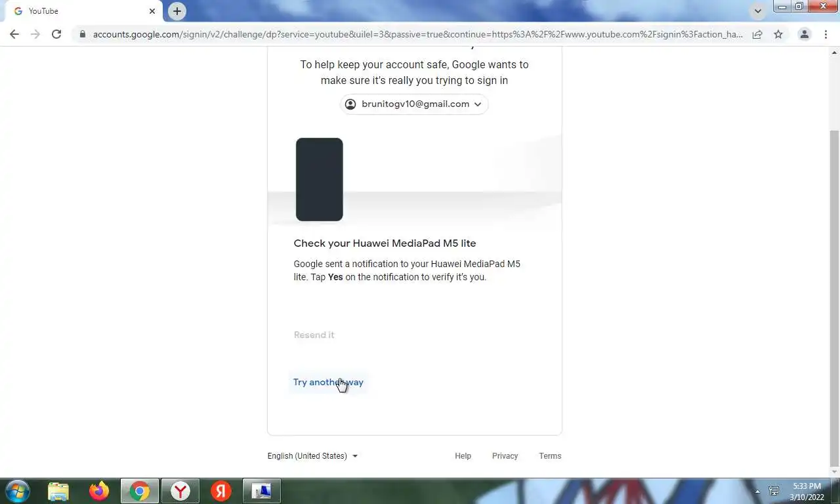This screenshot has height=504, width=840.
Task: Open the red Yandex Я taskbar icon
Action: click(221, 491)
